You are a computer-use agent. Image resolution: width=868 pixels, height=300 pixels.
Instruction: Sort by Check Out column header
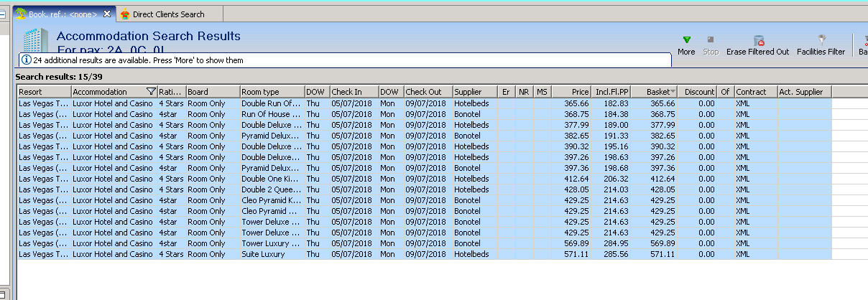[x=428, y=92]
